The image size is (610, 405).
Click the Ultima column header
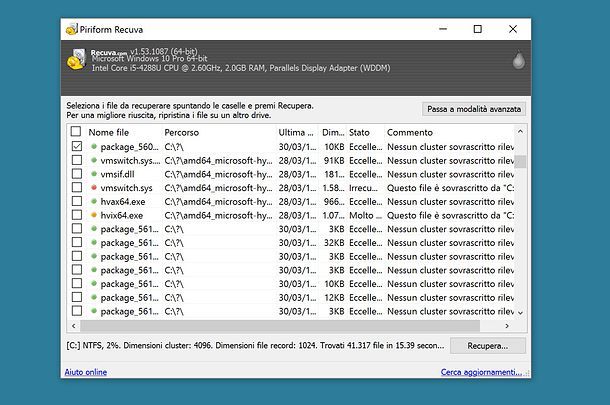pyautogui.click(x=297, y=132)
